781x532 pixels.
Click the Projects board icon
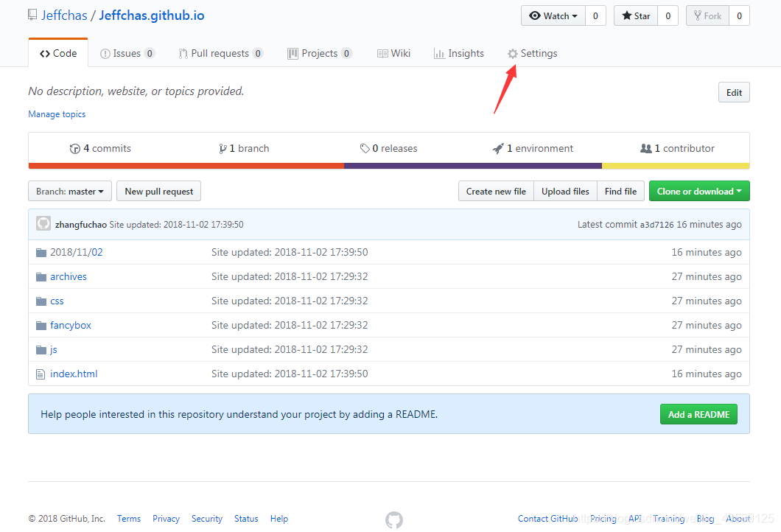(x=293, y=54)
